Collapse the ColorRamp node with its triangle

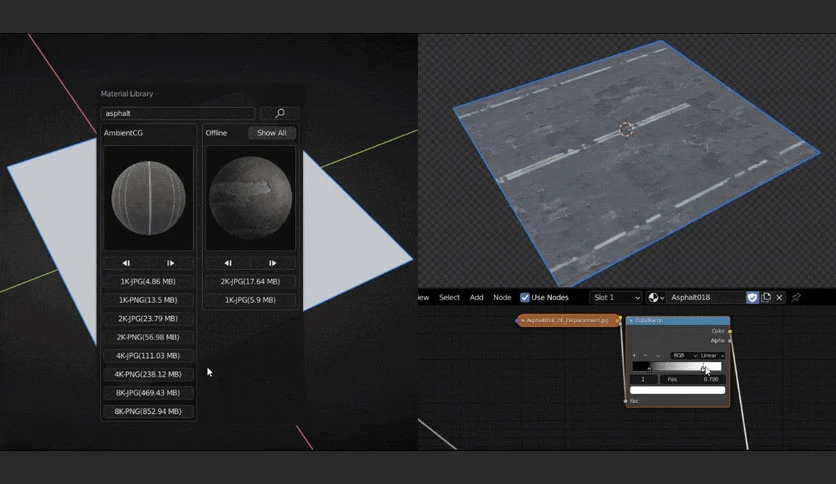631,320
